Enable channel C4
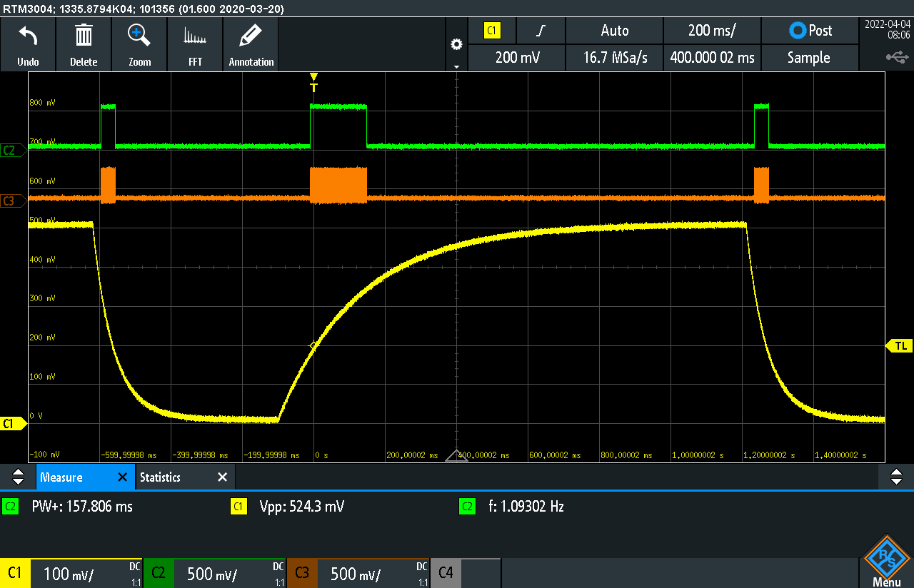914x588 pixels. click(466, 573)
